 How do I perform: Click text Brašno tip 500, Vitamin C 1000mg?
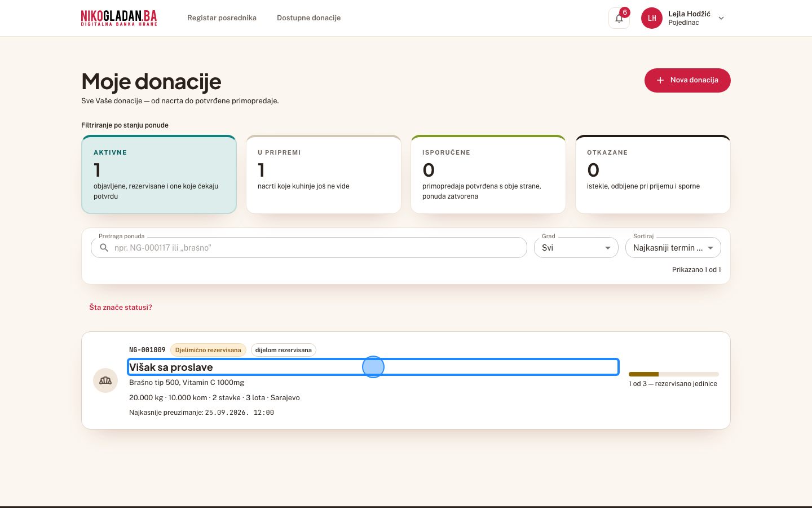coord(187,383)
